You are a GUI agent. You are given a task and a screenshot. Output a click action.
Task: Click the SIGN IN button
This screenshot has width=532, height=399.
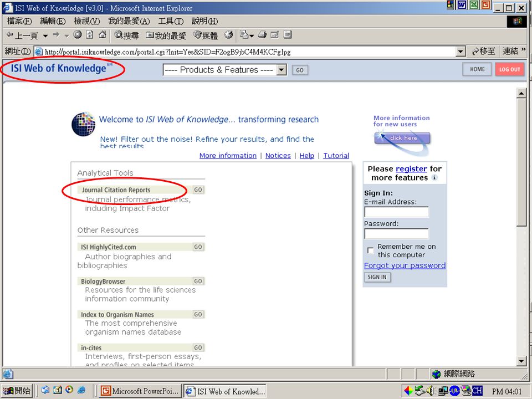tap(377, 277)
